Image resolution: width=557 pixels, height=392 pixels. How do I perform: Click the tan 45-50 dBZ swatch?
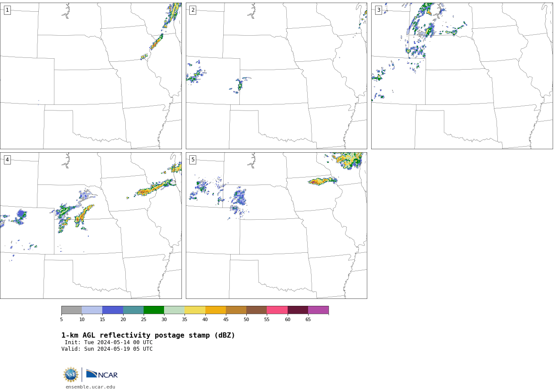click(x=236, y=310)
